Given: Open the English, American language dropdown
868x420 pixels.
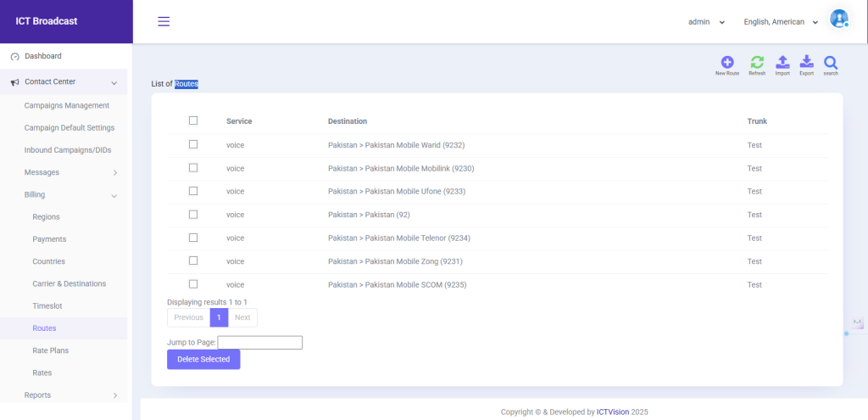Looking at the screenshot, I should (x=781, y=22).
